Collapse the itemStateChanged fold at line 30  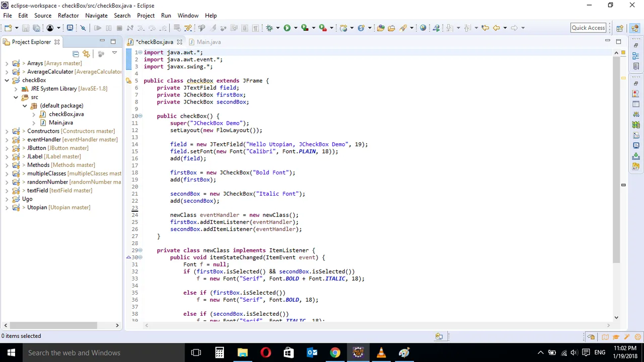140,257
